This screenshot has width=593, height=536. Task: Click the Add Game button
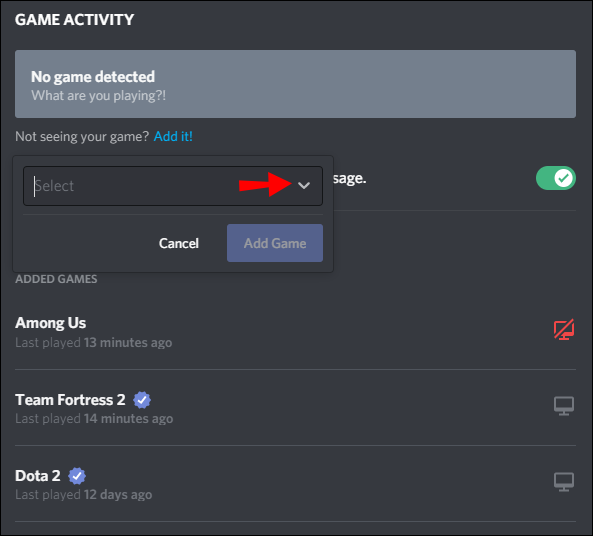coord(275,243)
